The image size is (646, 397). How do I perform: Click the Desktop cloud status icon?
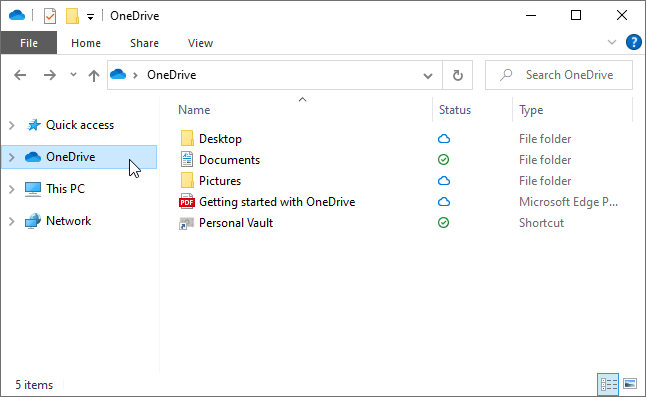[x=444, y=139]
